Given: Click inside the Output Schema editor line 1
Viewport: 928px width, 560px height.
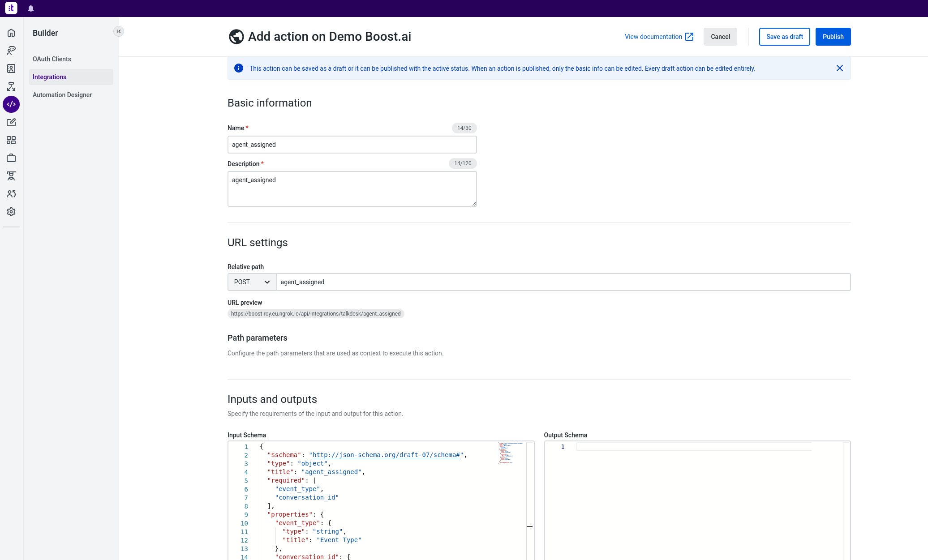Looking at the screenshot, I should 694,447.
